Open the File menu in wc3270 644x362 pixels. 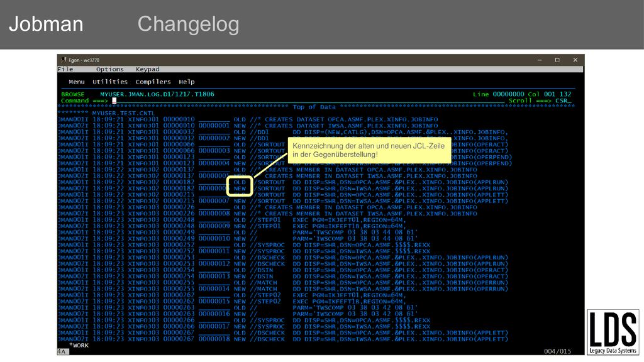click(x=65, y=69)
